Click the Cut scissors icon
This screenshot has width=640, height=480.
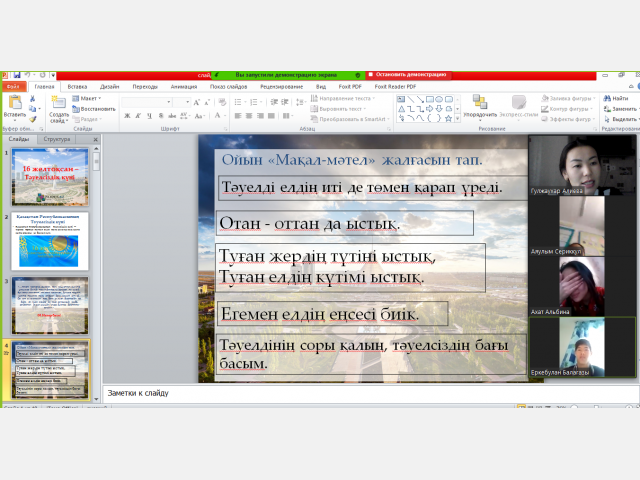pos(33,99)
